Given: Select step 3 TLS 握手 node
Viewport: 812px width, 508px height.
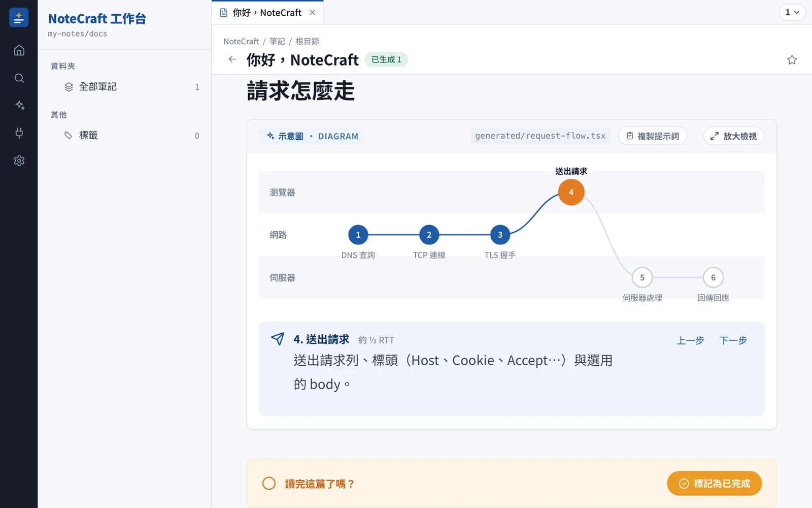Looking at the screenshot, I should pos(500,235).
